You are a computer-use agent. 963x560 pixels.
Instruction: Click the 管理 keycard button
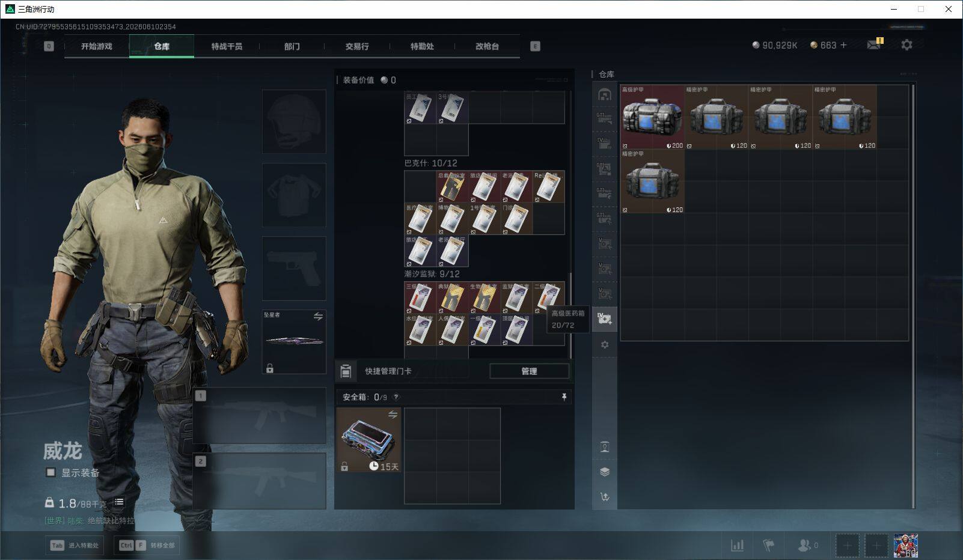point(529,371)
